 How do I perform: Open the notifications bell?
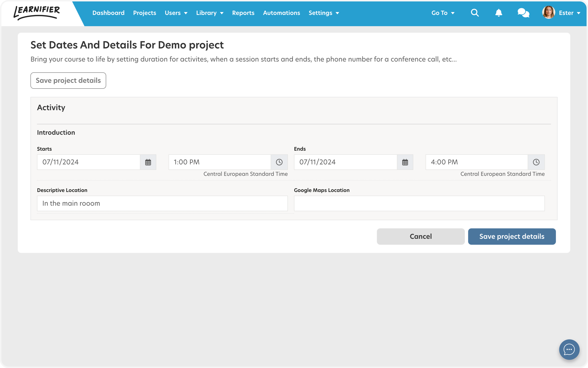[499, 13]
